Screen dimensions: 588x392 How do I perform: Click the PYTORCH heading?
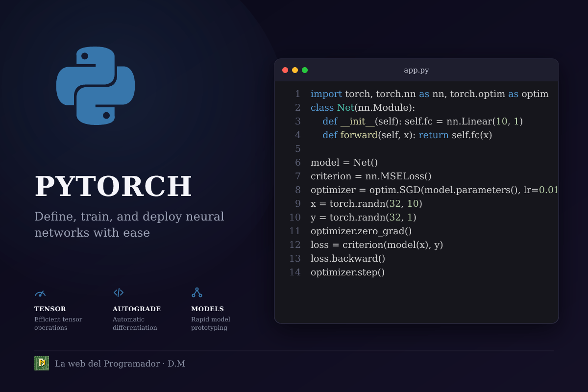(x=113, y=186)
